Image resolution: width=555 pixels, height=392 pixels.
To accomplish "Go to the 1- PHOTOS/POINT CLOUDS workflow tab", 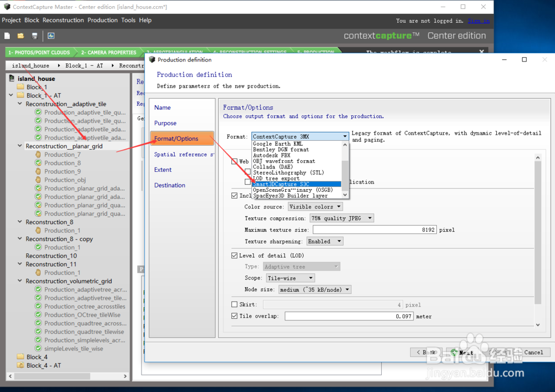I will (x=39, y=52).
